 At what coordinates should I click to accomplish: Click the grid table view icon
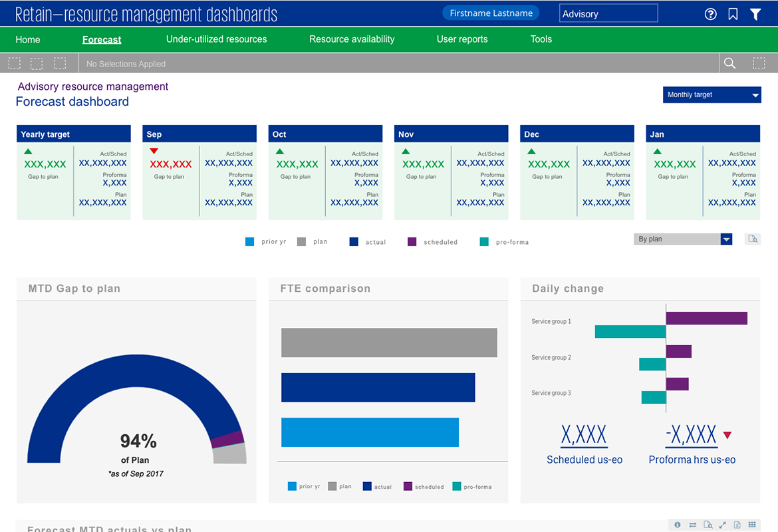[x=752, y=525]
